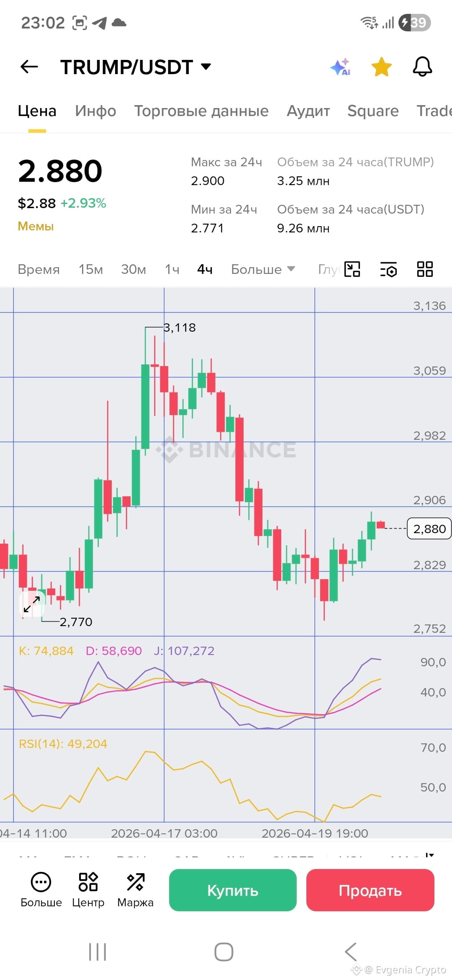Tap the +2.93% change value
The height and width of the screenshot is (980, 452).
coord(83,203)
